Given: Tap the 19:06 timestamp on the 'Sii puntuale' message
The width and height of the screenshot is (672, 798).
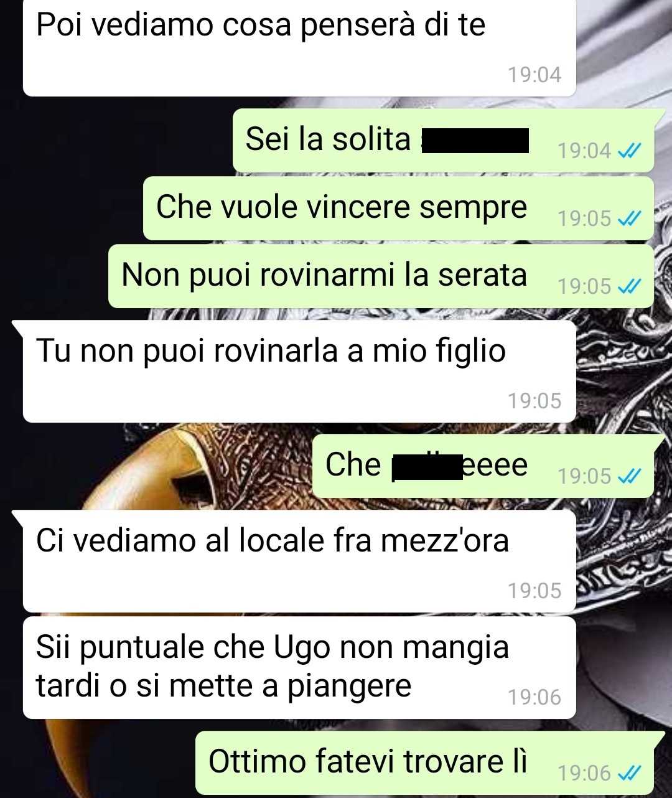Looking at the screenshot, I should coord(534,697).
